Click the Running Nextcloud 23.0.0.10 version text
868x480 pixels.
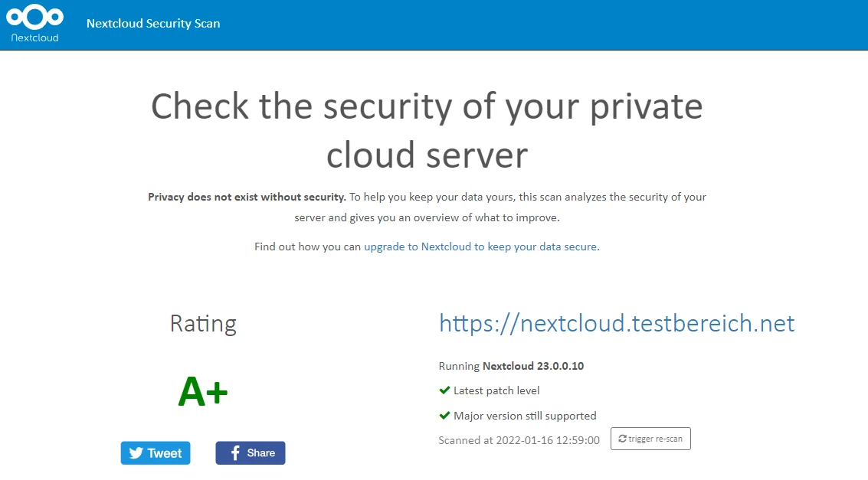pos(511,366)
